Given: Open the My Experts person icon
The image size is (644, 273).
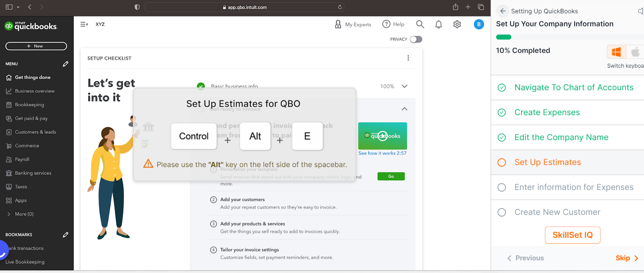Looking at the screenshot, I should (338, 24).
